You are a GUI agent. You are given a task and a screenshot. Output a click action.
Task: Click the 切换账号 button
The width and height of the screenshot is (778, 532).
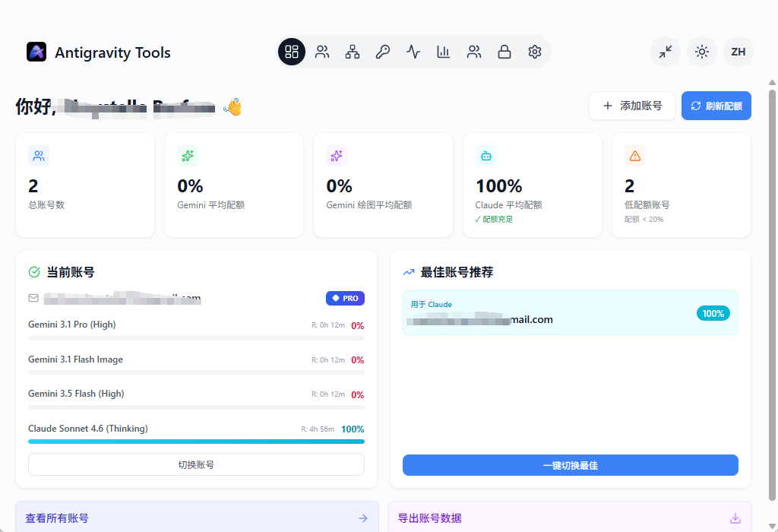[197, 464]
